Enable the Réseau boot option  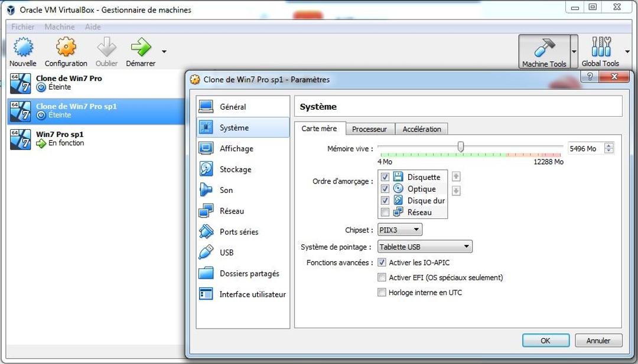click(x=386, y=213)
